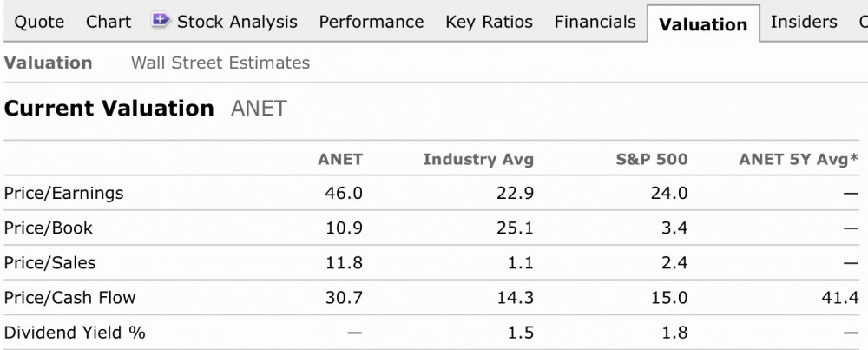Open Wall Street Estimates sub-tab
The width and height of the screenshot is (868, 350).
[220, 63]
